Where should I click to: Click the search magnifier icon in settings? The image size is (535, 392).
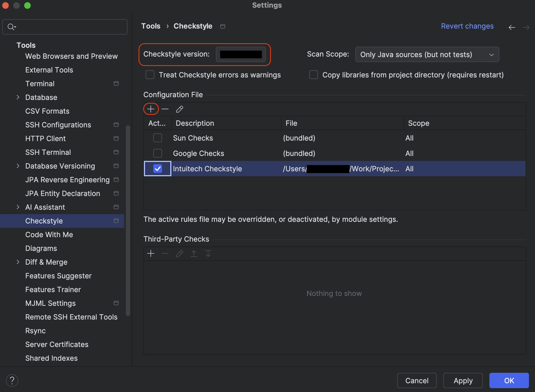(12, 27)
